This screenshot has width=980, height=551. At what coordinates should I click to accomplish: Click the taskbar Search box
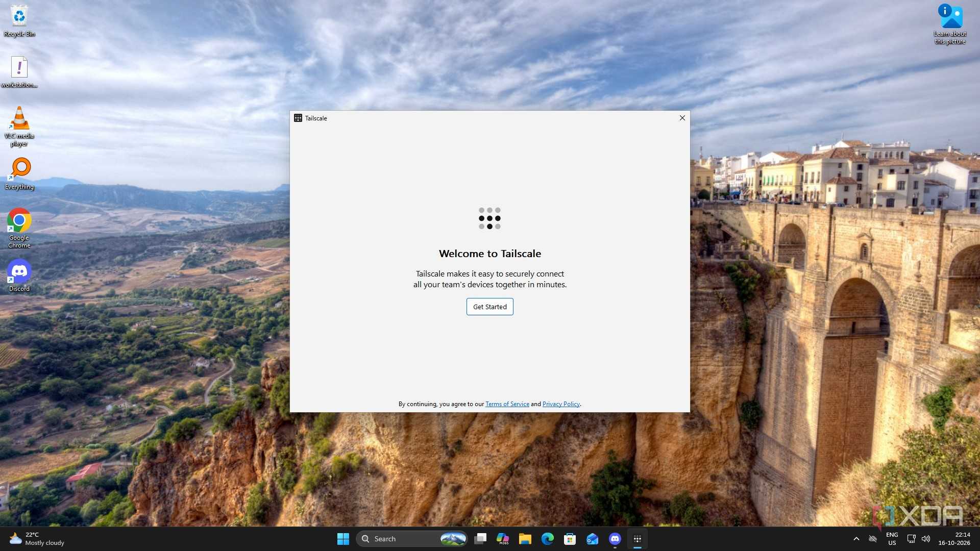click(x=412, y=539)
